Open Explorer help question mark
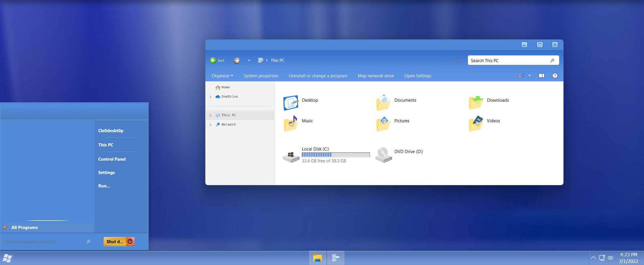Screen dimensions: 644x265 (555, 76)
